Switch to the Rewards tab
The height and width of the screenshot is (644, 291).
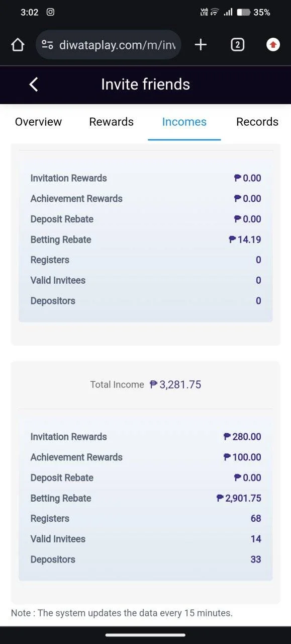[112, 122]
